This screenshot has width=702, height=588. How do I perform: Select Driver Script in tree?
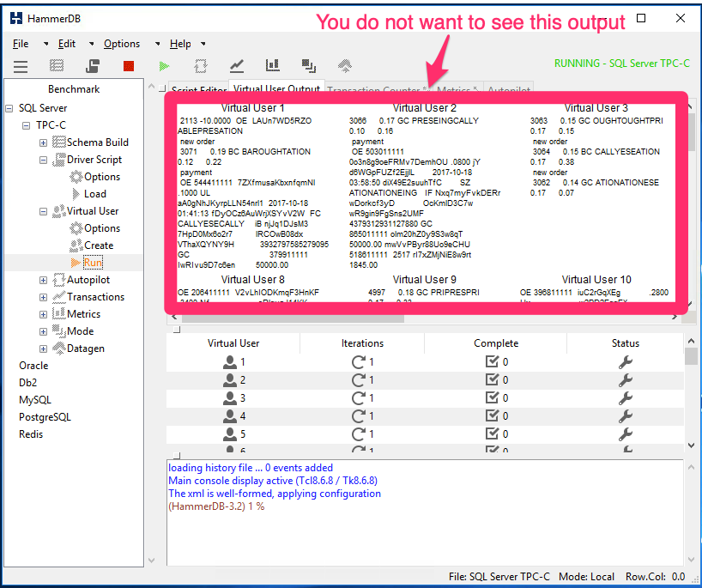[94, 160]
